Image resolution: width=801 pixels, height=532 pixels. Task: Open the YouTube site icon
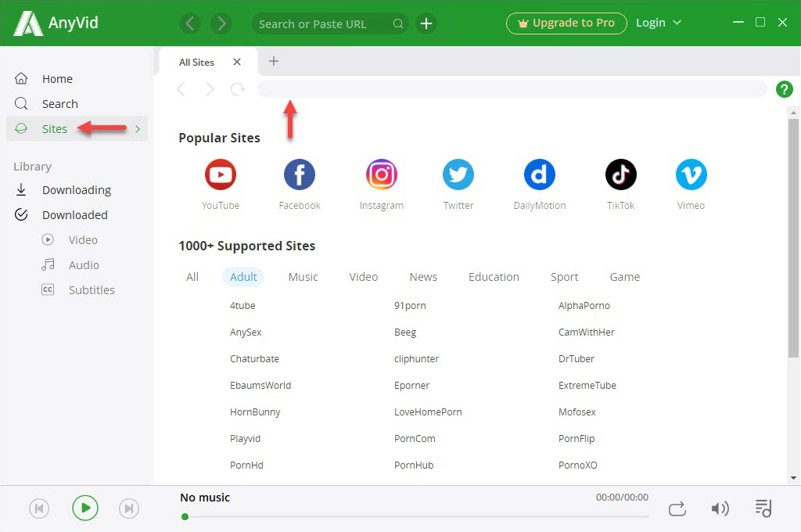click(x=220, y=174)
